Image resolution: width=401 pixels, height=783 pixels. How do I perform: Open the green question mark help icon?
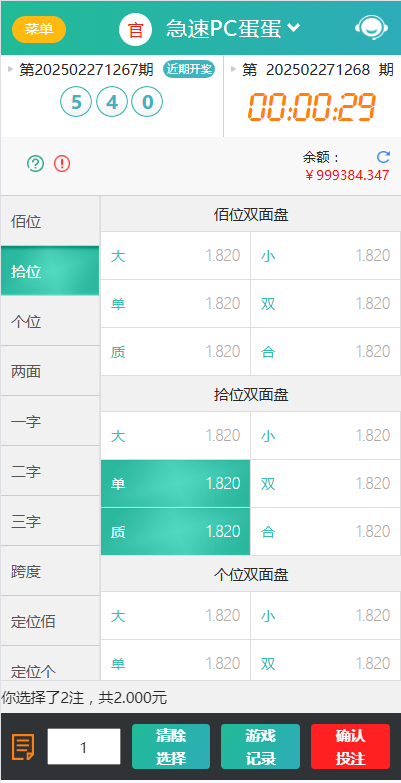(35, 163)
